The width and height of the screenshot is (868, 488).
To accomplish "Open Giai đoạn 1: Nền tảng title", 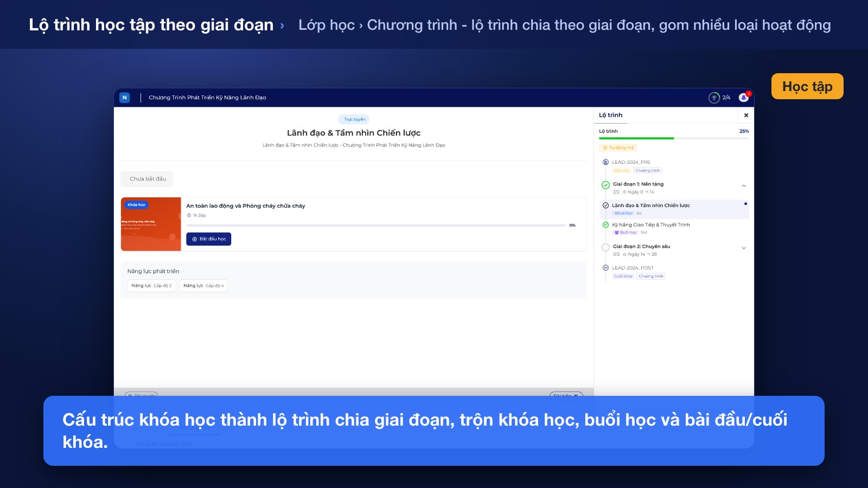I will click(x=638, y=184).
